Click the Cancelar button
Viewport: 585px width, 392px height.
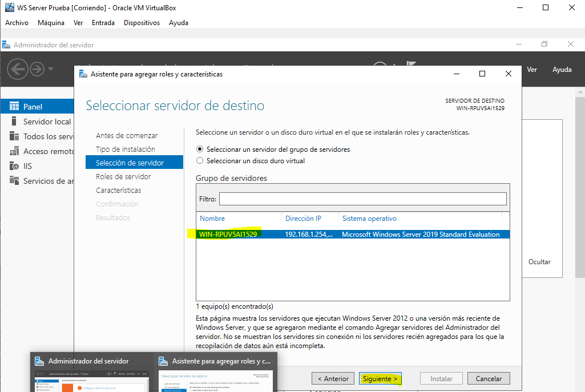[489, 378]
